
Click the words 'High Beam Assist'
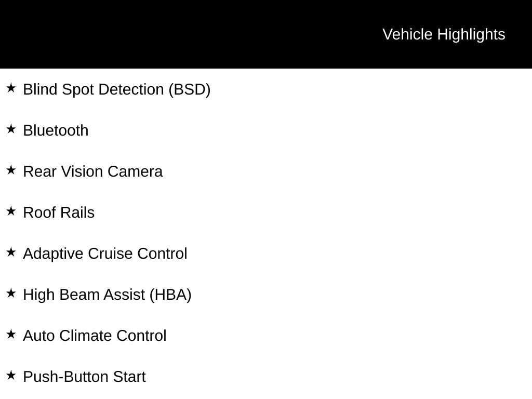(x=84, y=295)
